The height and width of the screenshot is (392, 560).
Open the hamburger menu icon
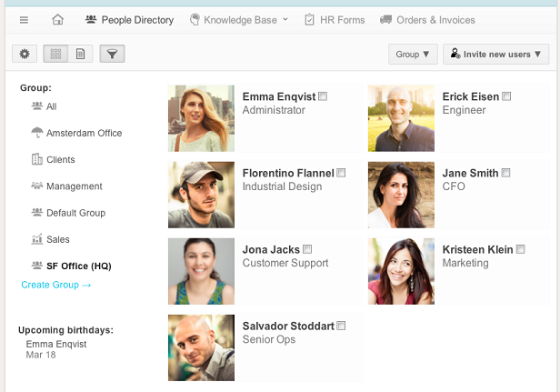pyautogui.click(x=24, y=20)
